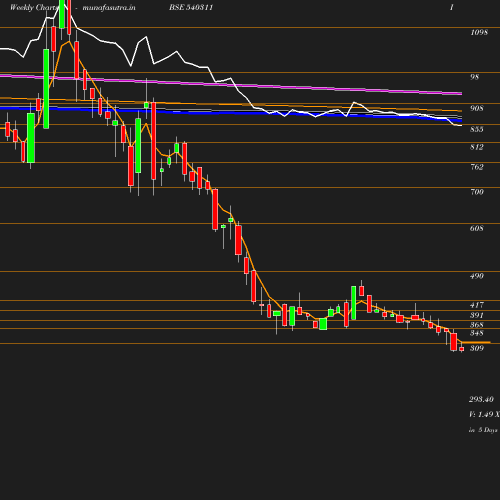Click the 417 price level label
The image size is (500, 500).
477,305
